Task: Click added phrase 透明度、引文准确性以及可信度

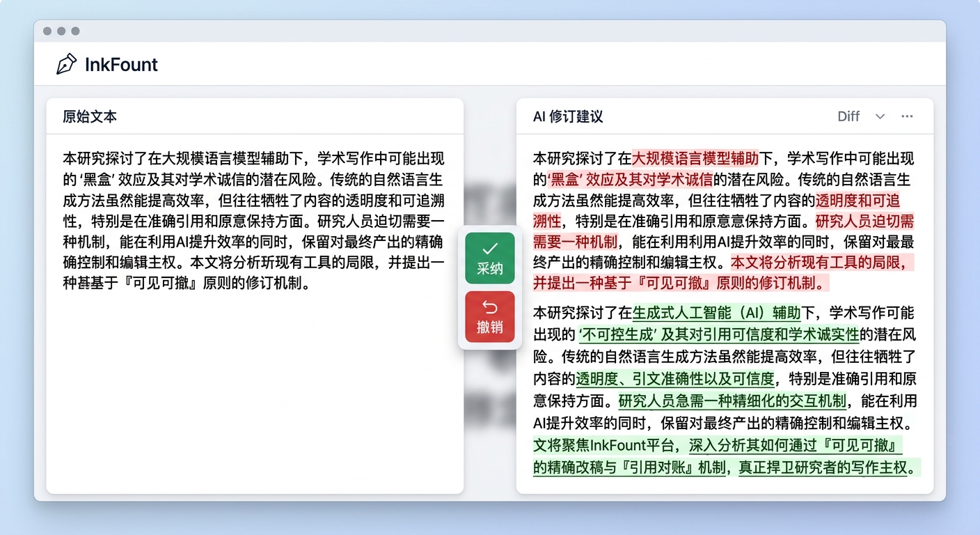Action: tap(674, 378)
